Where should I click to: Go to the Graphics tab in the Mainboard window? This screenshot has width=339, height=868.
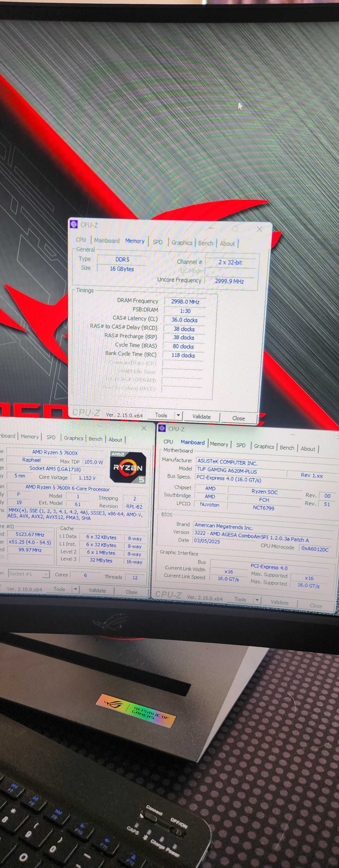coord(264,446)
